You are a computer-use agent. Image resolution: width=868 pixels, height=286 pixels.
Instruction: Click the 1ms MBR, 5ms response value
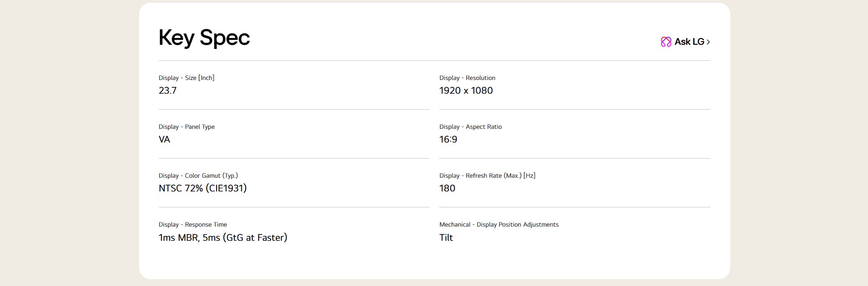click(223, 238)
